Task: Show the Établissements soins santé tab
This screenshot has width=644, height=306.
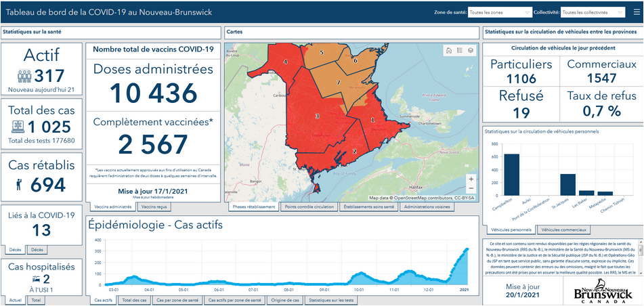Action: tap(369, 207)
